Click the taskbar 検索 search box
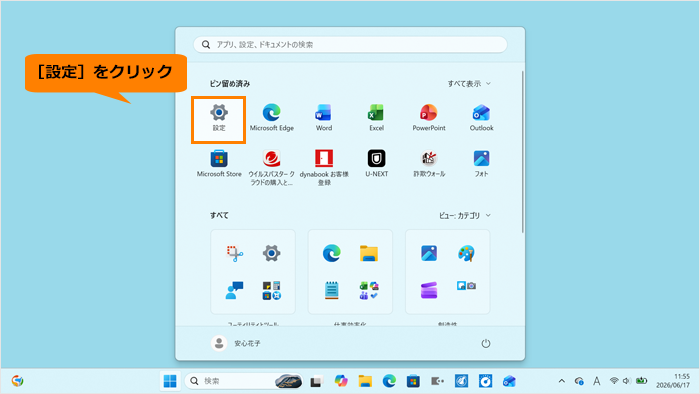The width and height of the screenshot is (700, 394). pyautogui.click(x=243, y=381)
